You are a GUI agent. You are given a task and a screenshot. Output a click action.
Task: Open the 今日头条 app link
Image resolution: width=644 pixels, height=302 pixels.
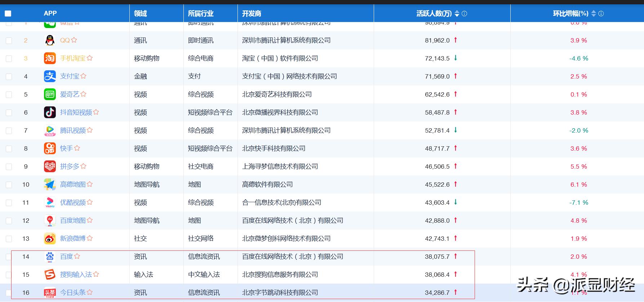click(x=73, y=292)
